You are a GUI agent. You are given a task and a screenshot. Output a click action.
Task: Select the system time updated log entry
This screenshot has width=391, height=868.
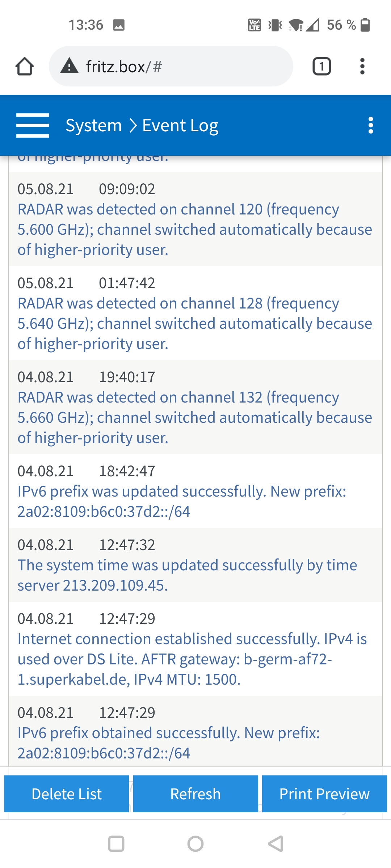point(195,565)
